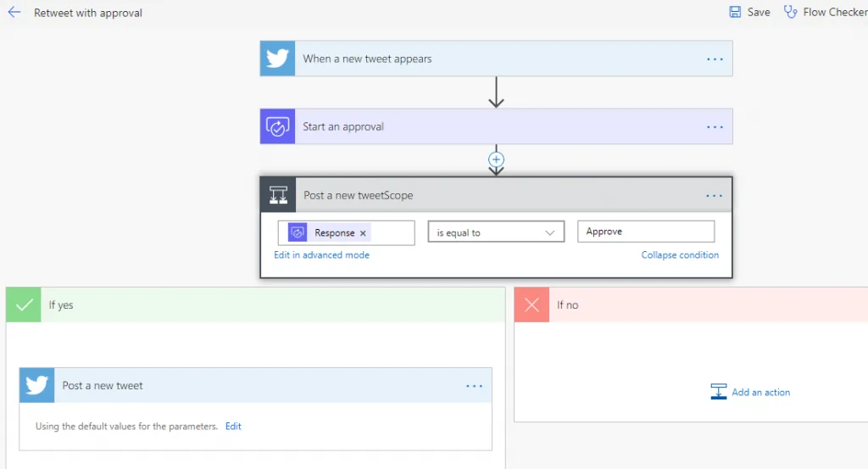Open ellipsis menu for Start an approval
The width and height of the screenshot is (868, 469).
point(715,127)
